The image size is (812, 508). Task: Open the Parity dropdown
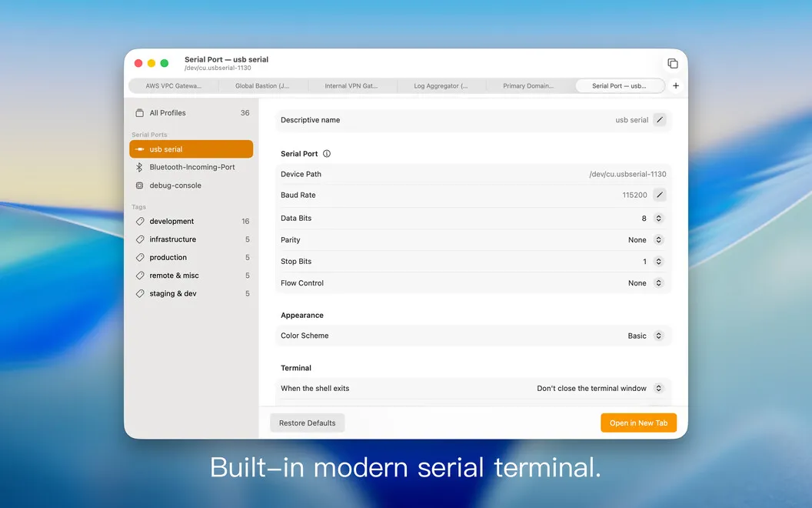658,239
